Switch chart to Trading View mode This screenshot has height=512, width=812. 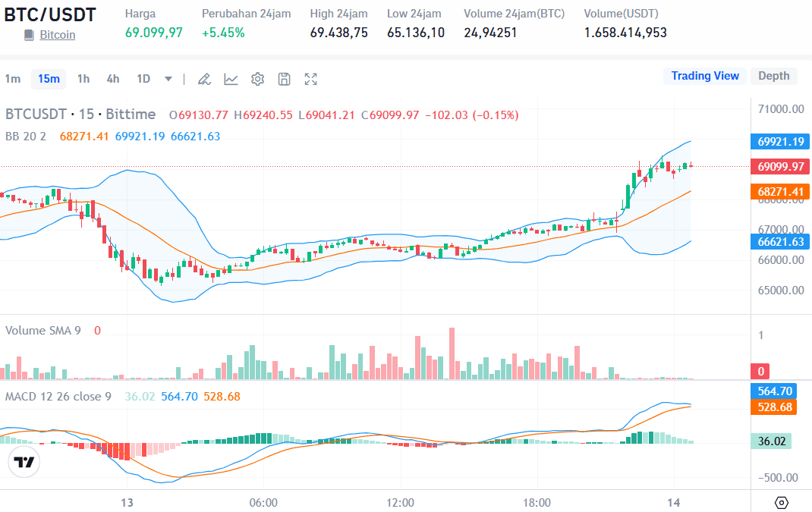click(704, 76)
